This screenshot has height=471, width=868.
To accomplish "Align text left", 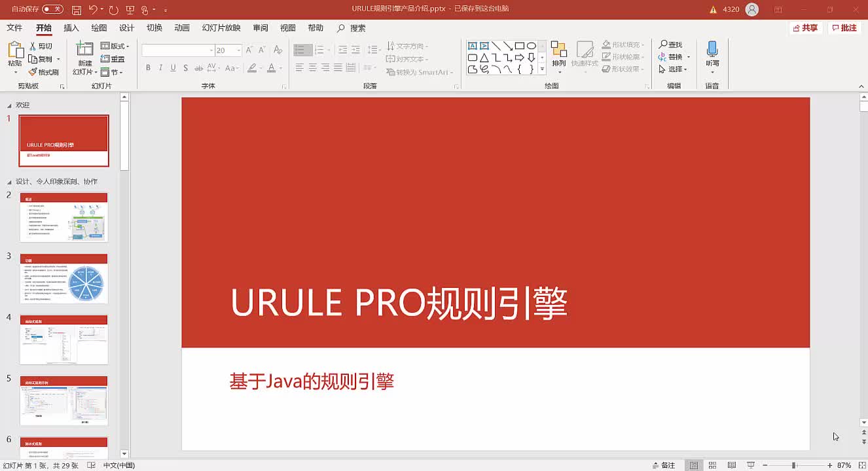I will [300, 67].
